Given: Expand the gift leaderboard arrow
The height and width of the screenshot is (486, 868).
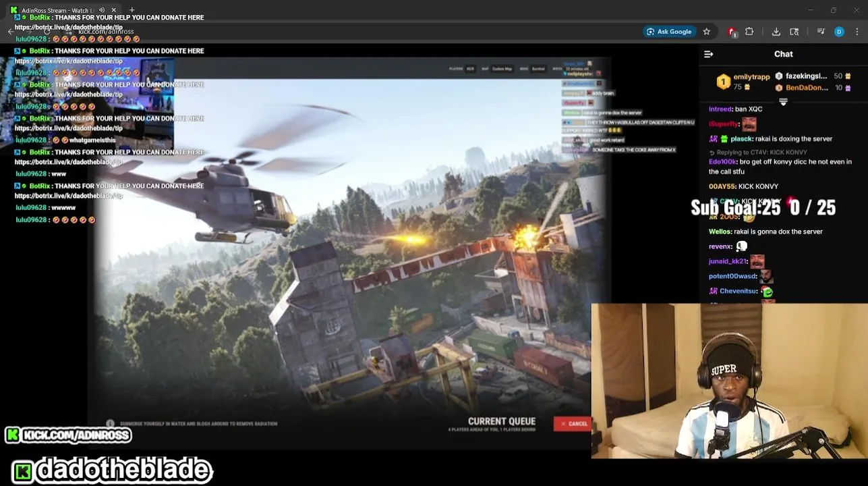Looking at the screenshot, I should pyautogui.click(x=783, y=102).
